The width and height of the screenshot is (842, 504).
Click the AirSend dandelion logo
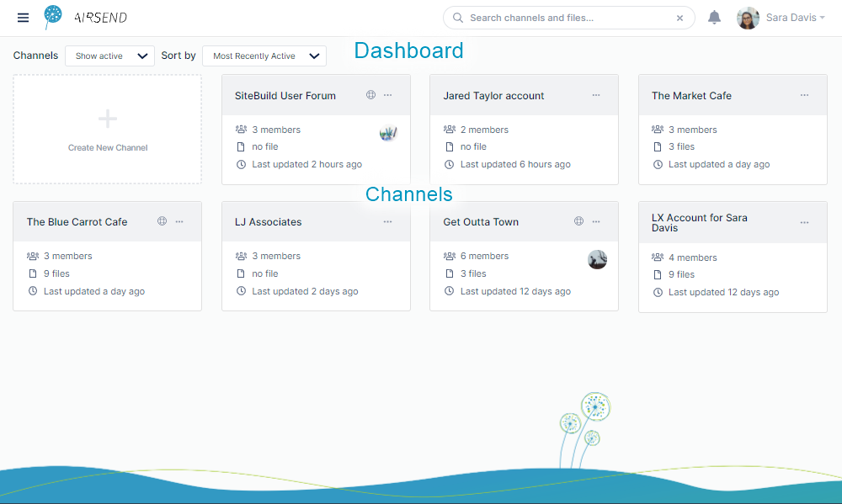coord(52,17)
